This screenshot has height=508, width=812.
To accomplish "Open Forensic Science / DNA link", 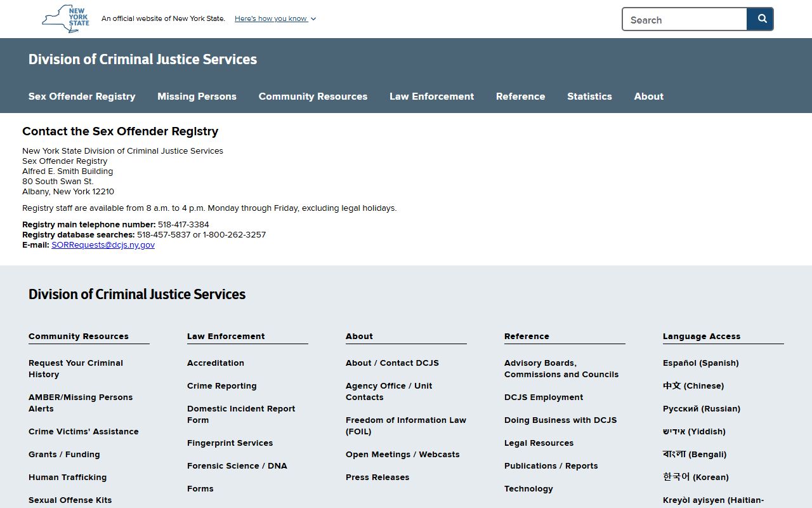I will pyautogui.click(x=237, y=465).
